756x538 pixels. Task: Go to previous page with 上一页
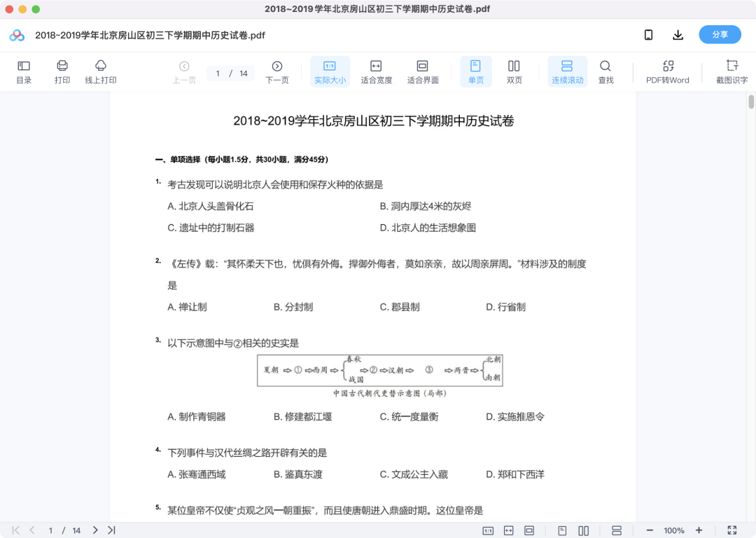click(x=184, y=72)
